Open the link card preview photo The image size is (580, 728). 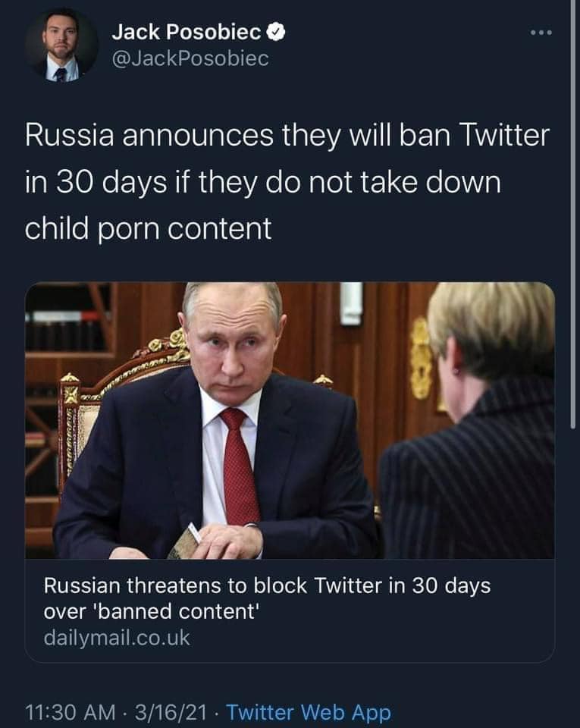coord(290,420)
